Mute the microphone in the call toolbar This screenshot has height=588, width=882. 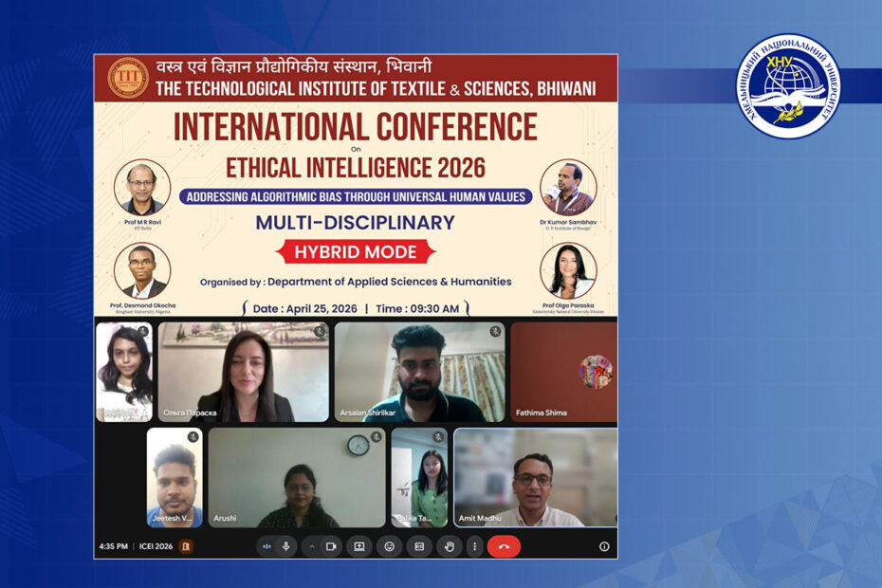(x=285, y=546)
